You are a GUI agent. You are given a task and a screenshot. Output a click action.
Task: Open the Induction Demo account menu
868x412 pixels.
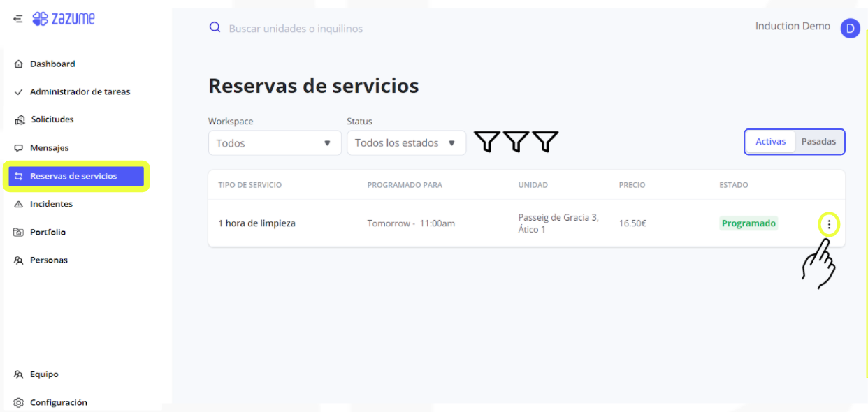(x=793, y=27)
